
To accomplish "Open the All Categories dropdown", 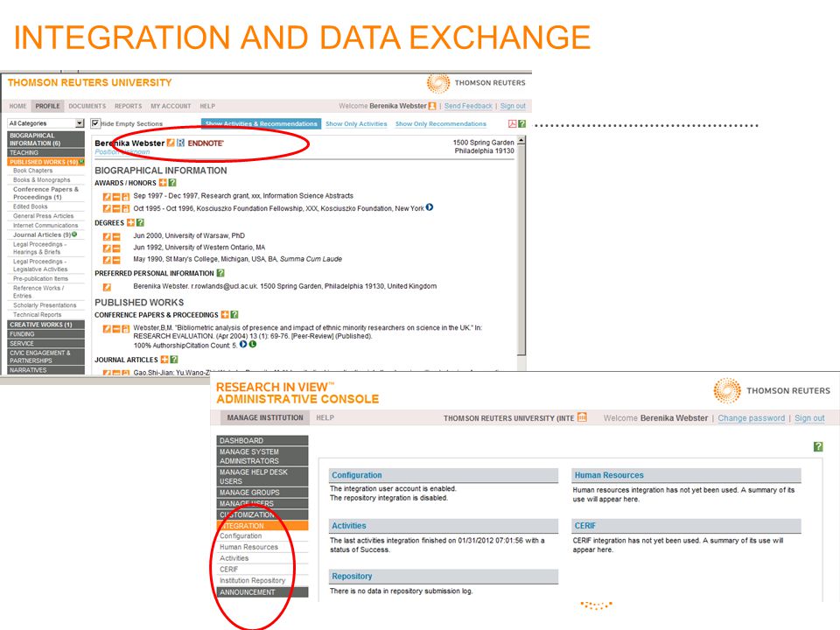I will click(x=46, y=123).
